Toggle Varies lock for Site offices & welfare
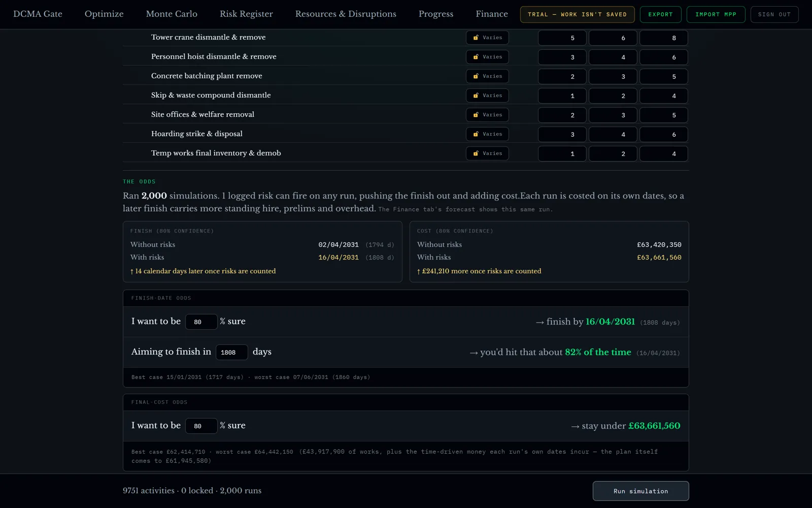The image size is (812, 508). coord(487,115)
